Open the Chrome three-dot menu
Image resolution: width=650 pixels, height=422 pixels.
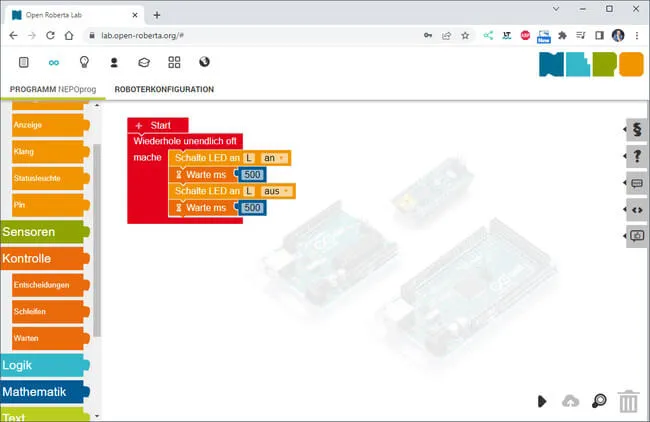(x=637, y=36)
